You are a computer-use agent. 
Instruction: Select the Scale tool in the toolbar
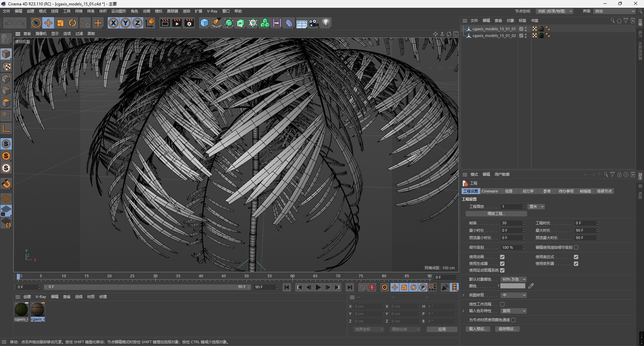click(x=60, y=23)
